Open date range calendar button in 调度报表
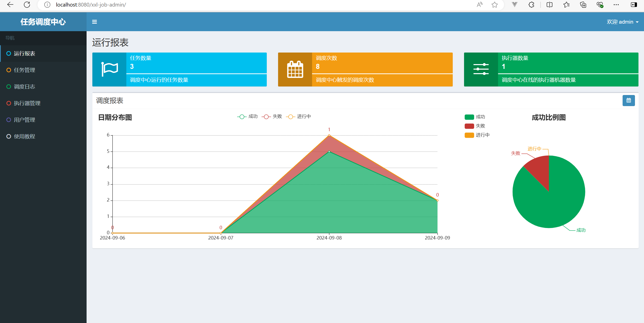Image resolution: width=644 pixels, height=323 pixels. point(629,101)
